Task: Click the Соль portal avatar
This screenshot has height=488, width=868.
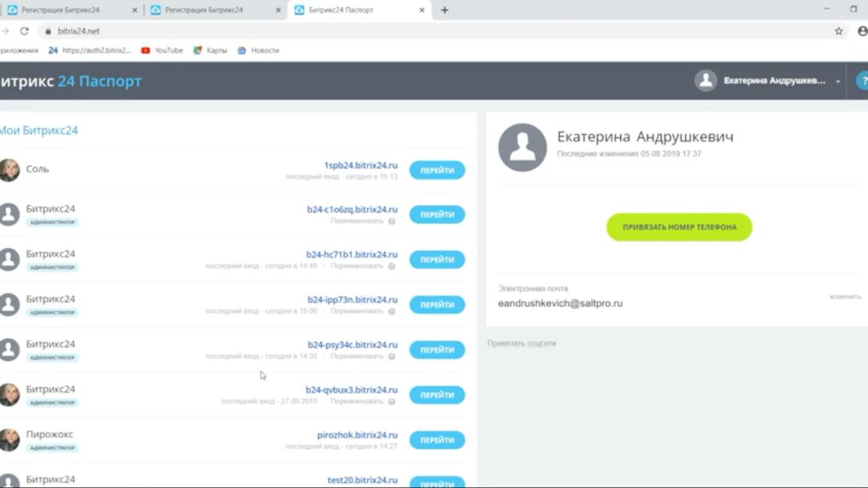Action: pos(9,170)
